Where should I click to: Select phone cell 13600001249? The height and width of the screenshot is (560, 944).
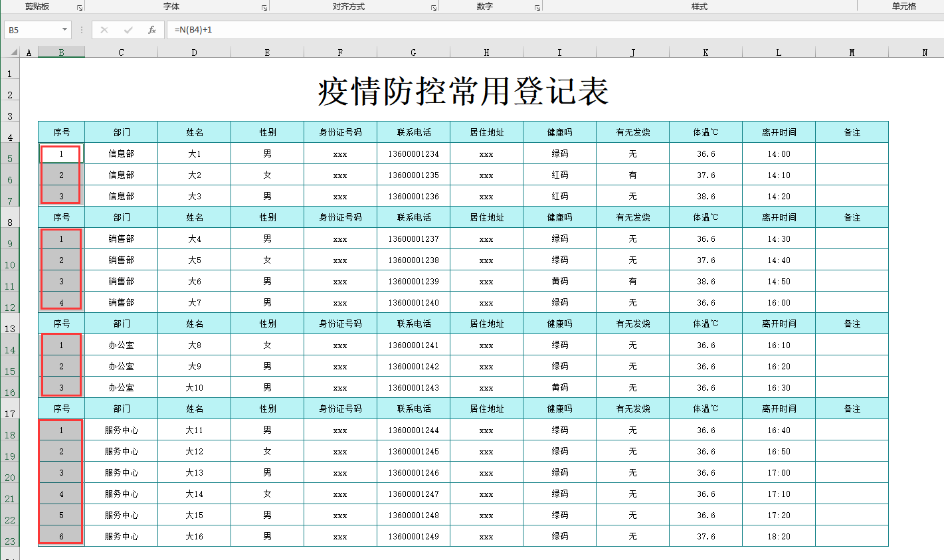pos(413,536)
